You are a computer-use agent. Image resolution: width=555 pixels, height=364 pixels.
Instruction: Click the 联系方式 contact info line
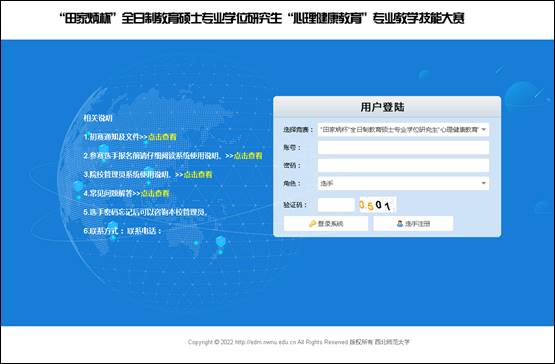tap(122, 231)
